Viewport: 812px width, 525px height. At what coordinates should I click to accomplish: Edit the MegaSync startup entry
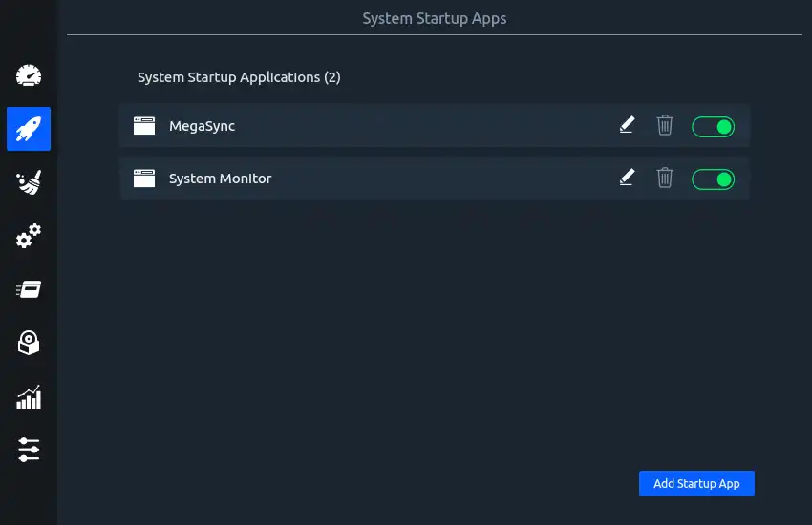tap(627, 125)
